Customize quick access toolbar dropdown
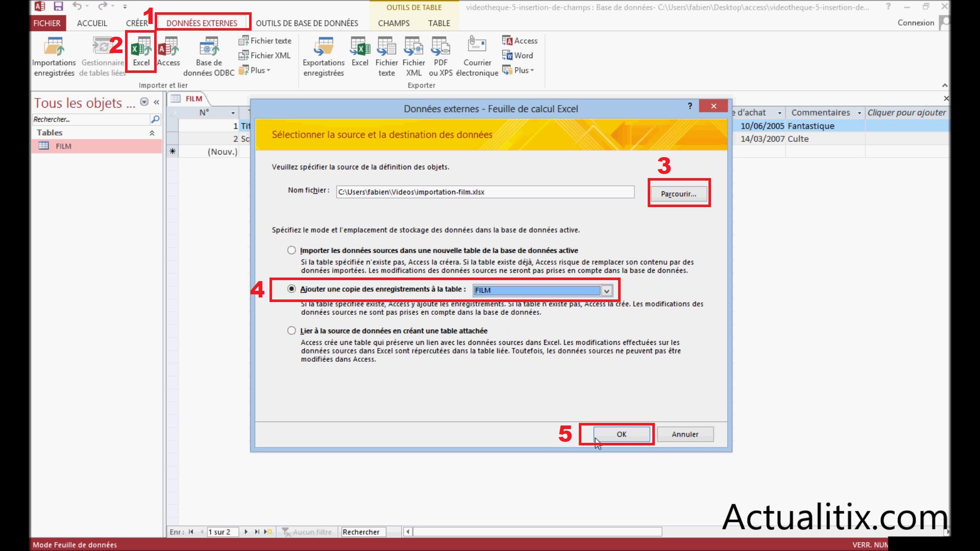 pyautogui.click(x=125, y=7)
